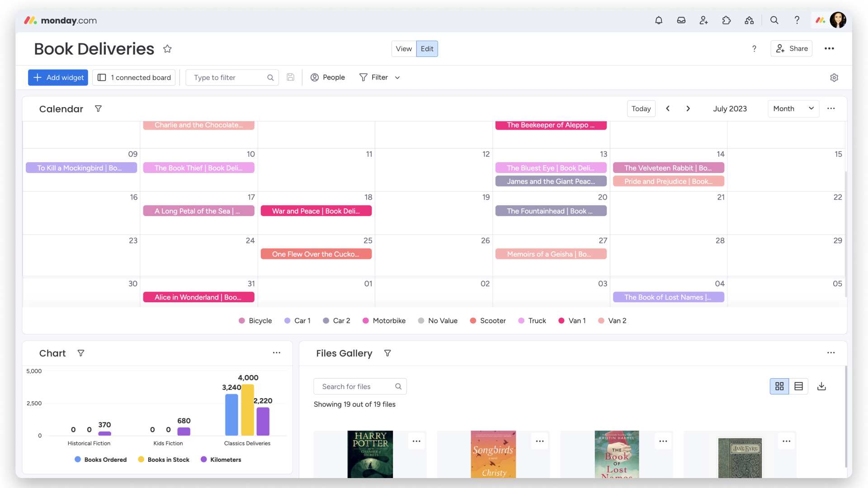This screenshot has height=488, width=868.
Task: Switch to View mode
Action: point(403,49)
